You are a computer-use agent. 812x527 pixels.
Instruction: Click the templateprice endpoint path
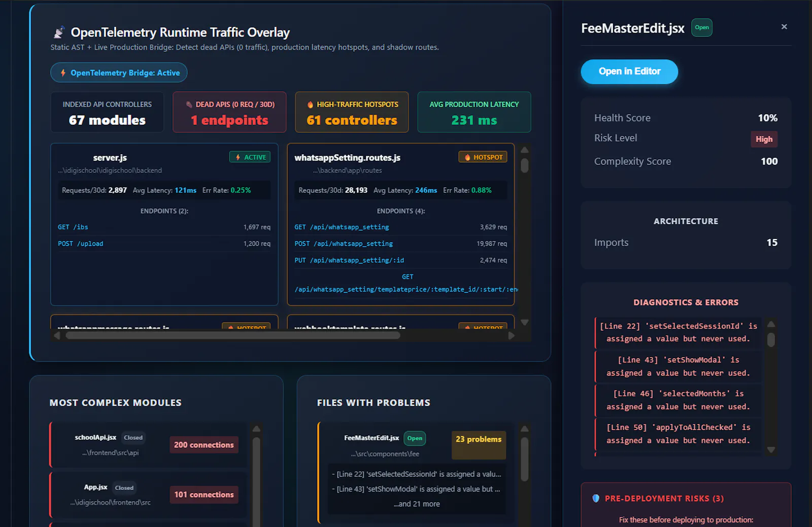[x=406, y=290]
